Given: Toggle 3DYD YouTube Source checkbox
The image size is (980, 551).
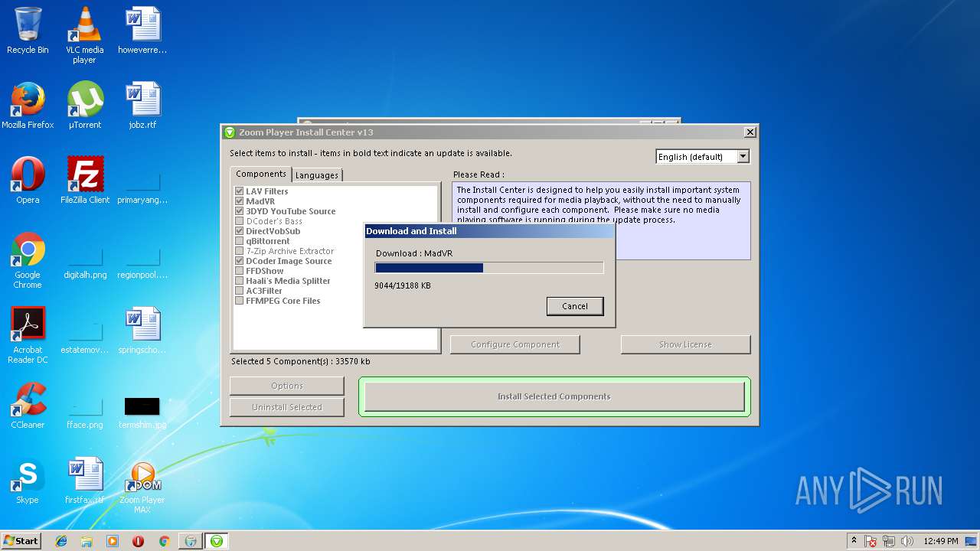Looking at the screenshot, I should tap(240, 211).
